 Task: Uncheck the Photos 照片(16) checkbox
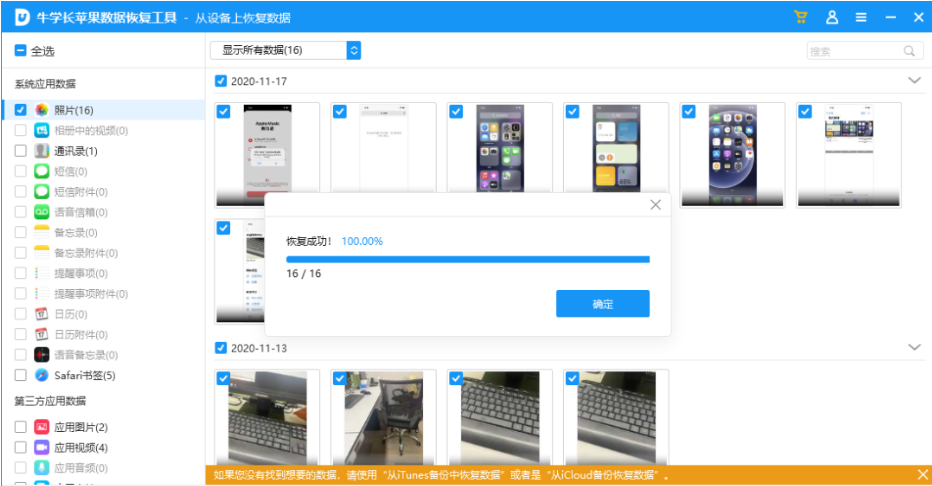coord(20,110)
